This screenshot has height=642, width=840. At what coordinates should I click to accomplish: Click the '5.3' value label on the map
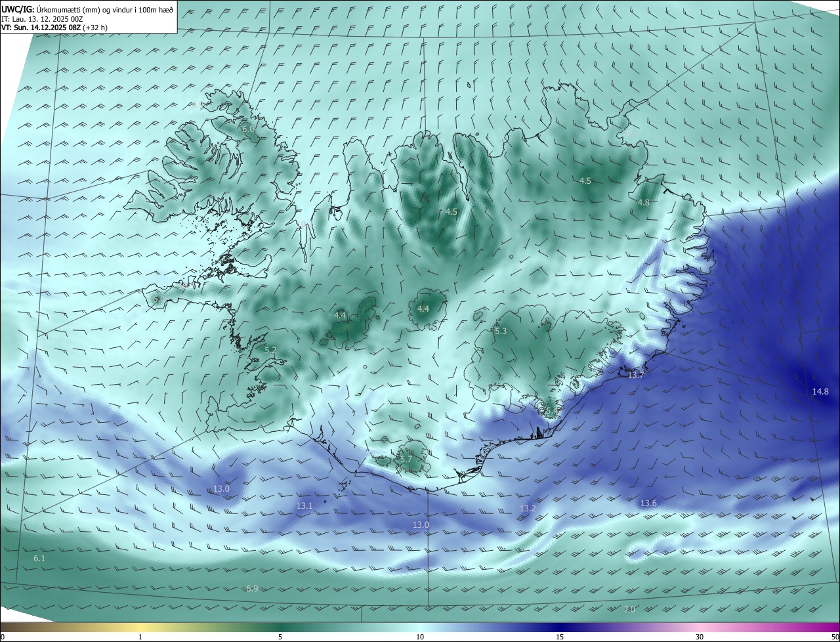pyautogui.click(x=501, y=332)
